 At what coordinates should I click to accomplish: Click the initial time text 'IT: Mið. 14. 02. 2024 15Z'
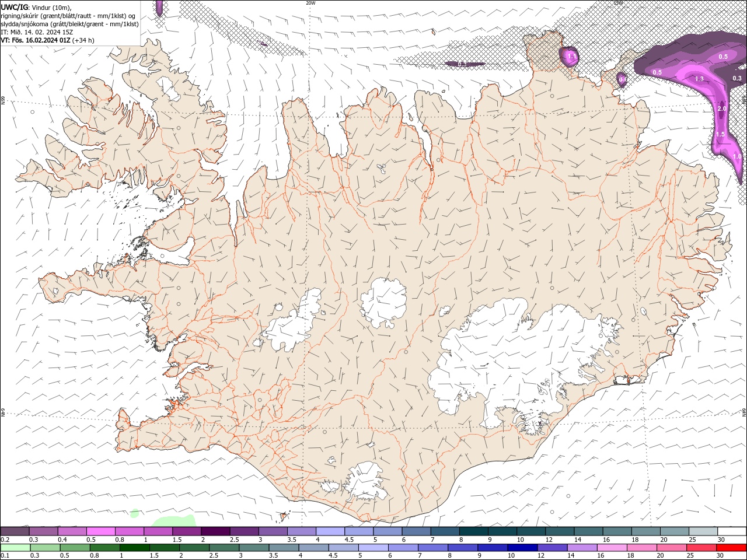(x=36, y=32)
